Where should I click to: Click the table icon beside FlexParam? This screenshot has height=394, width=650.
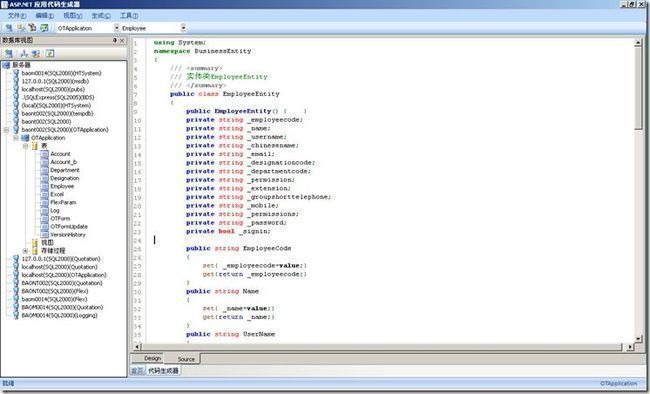pyautogui.click(x=44, y=202)
